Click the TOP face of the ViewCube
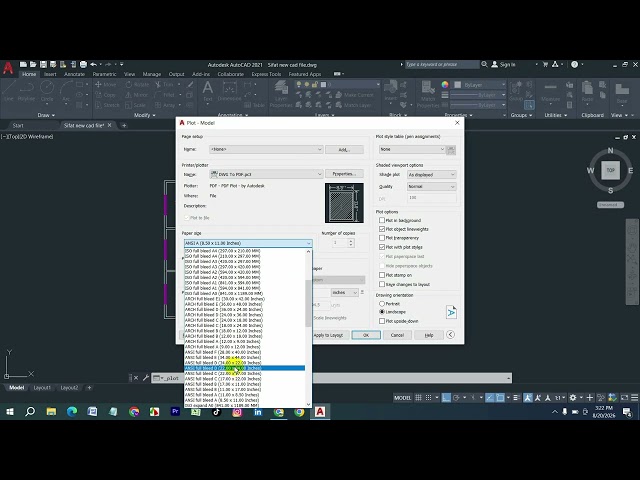Image resolution: width=640 pixels, height=480 pixels. tap(610, 170)
